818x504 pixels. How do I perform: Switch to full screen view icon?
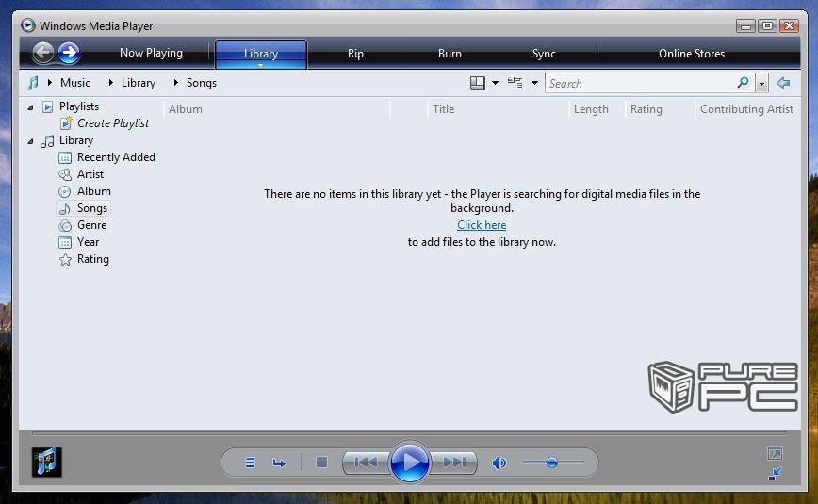[x=775, y=453]
